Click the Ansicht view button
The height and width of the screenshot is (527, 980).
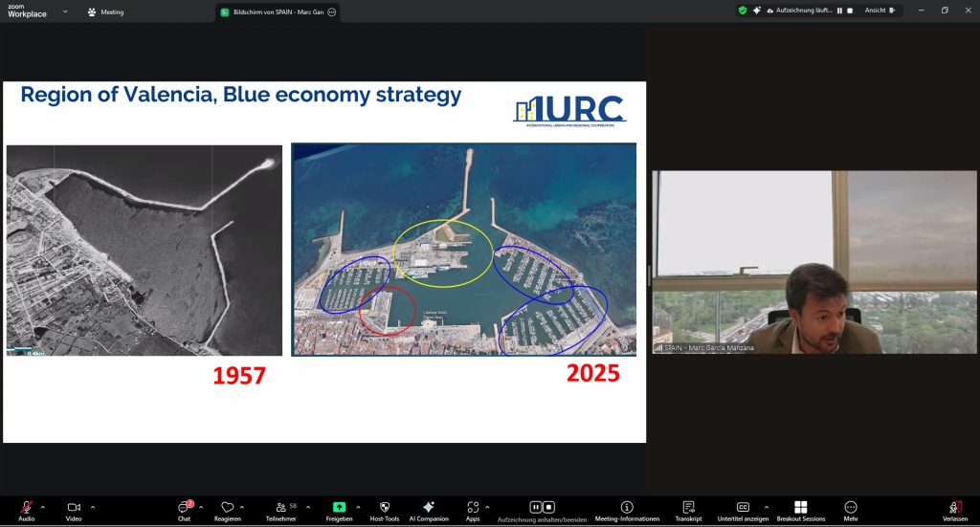880,11
